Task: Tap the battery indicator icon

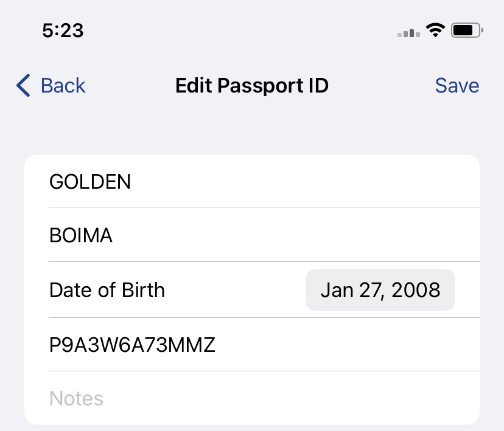Action: tap(467, 30)
